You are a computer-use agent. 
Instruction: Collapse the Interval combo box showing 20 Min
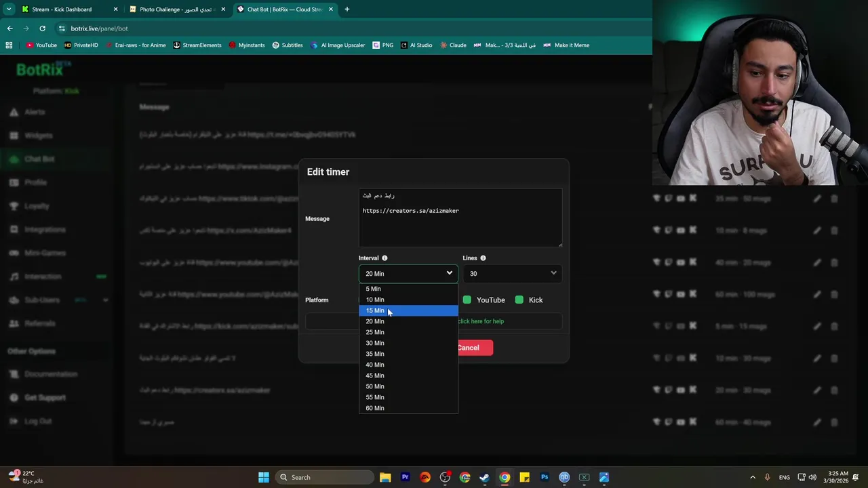tap(408, 273)
